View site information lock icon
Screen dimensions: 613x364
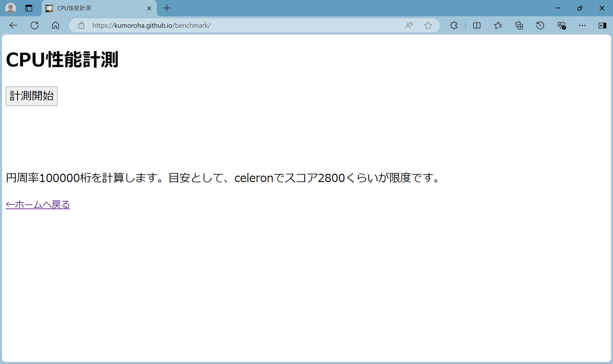[x=81, y=26]
